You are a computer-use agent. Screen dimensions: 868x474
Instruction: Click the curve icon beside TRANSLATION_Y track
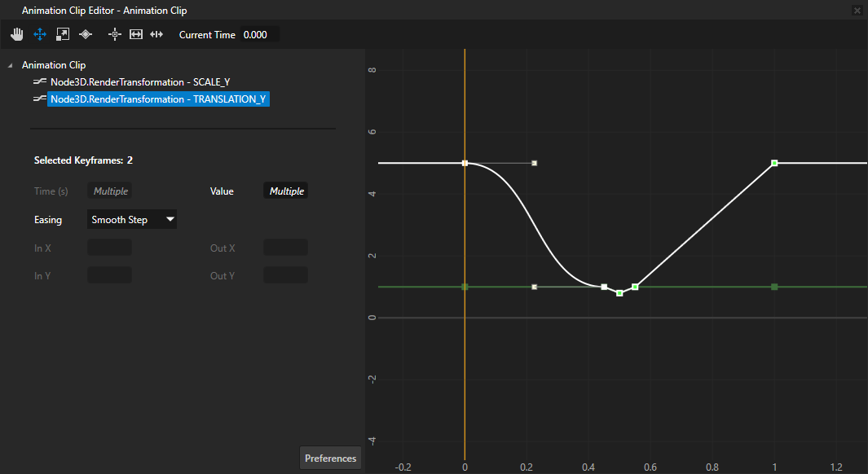[38, 99]
